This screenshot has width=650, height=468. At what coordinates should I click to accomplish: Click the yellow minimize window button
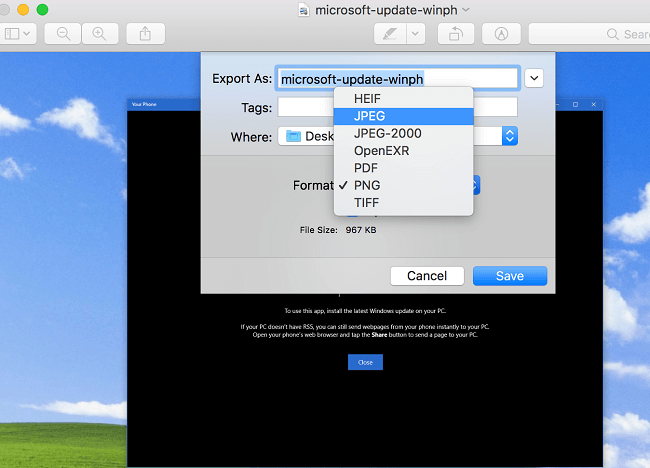tap(23, 10)
